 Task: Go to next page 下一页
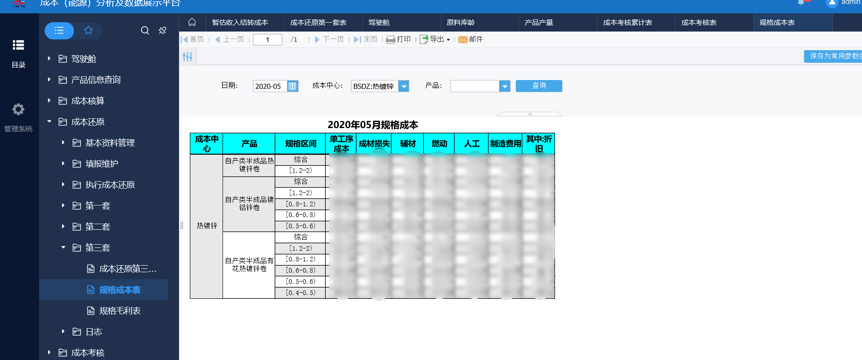[x=329, y=40]
